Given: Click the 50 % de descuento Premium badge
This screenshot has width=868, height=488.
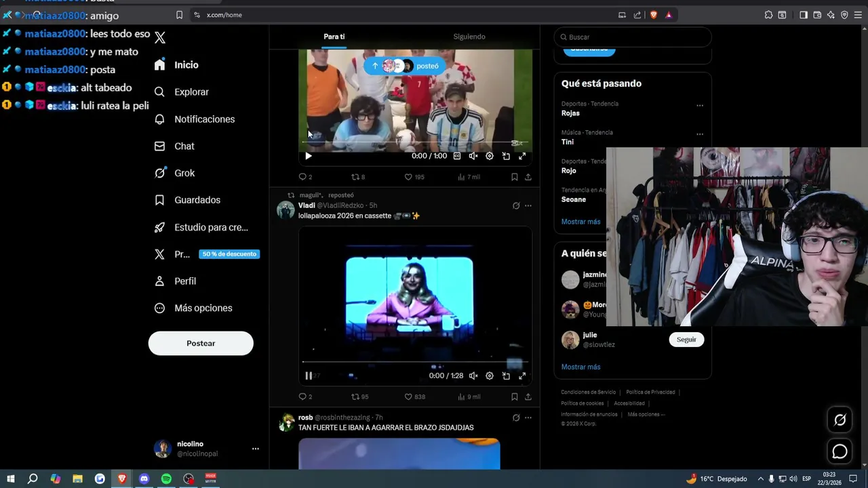Looking at the screenshot, I should point(229,254).
